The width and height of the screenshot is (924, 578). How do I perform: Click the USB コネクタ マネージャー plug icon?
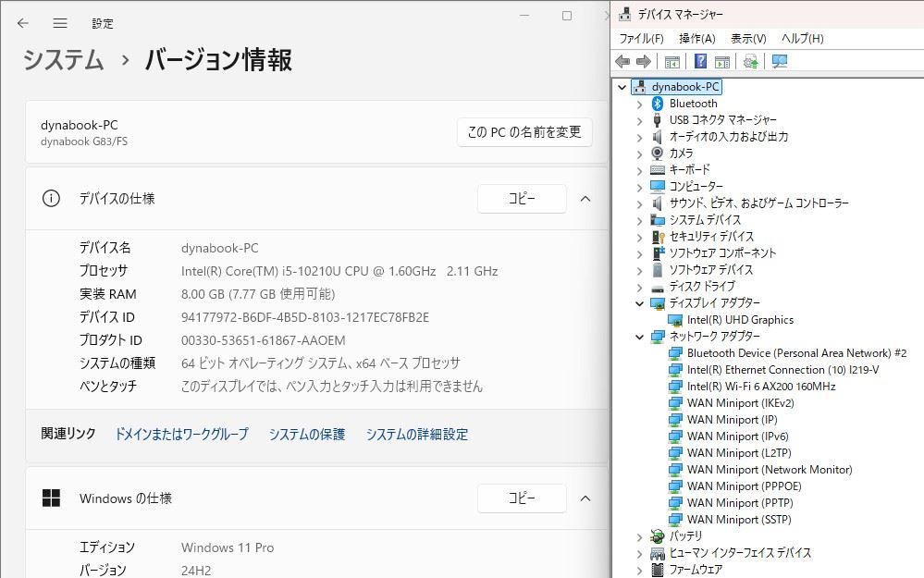coord(658,120)
